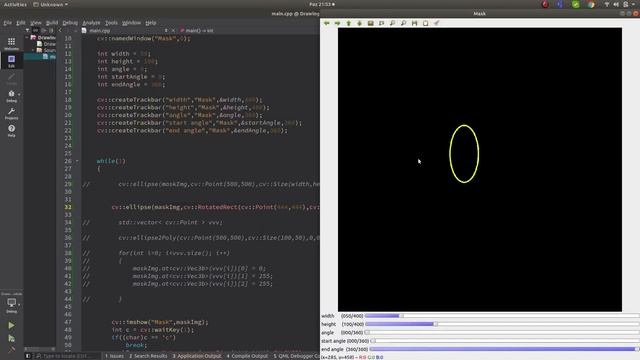Image resolution: width=640 pixels, height=360 pixels.
Task: Open the Tools menu
Action: pyautogui.click(x=111, y=23)
